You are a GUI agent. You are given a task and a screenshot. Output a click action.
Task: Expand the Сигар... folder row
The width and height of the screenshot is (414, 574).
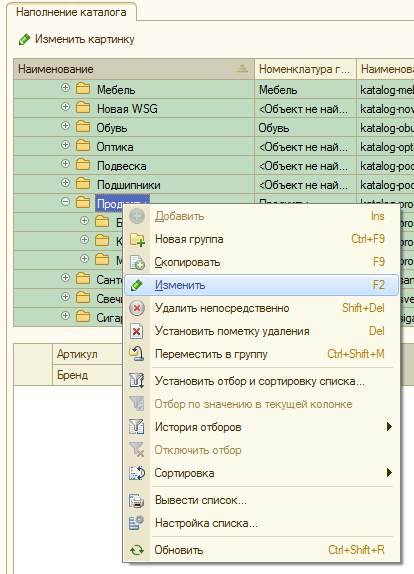coord(65,316)
